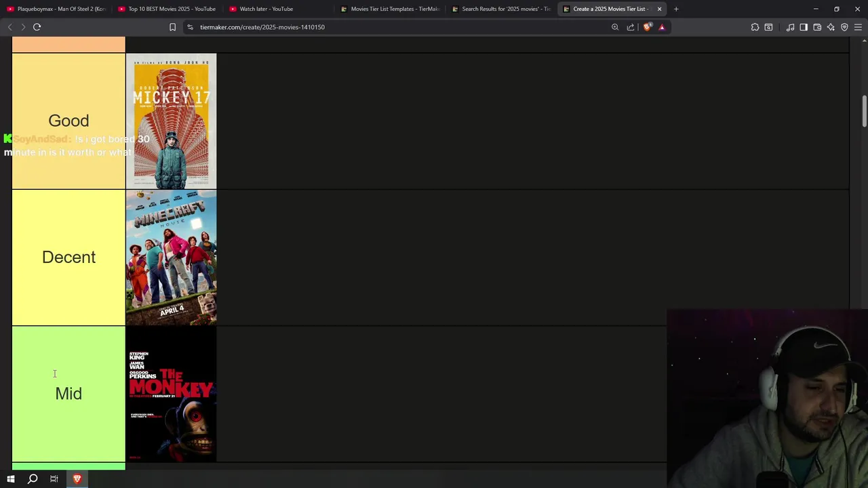The height and width of the screenshot is (488, 868).
Task: Open site settings icon beside URL
Action: [x=191, y=27]
